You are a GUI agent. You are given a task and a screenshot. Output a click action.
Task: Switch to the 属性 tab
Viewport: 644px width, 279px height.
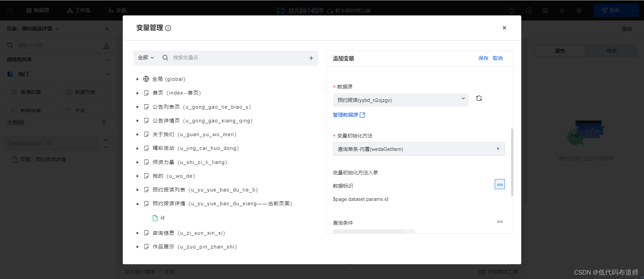pos(560,51)
